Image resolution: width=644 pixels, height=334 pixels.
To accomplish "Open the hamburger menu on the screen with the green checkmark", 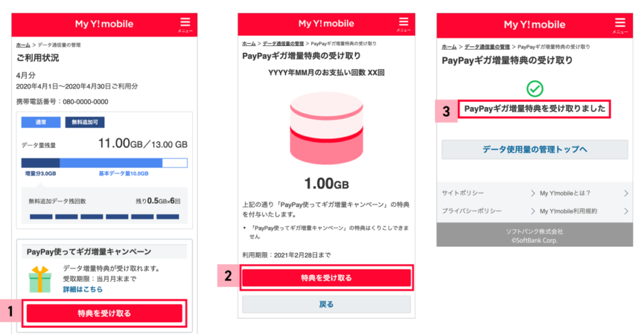I will [x=619, y=24].
